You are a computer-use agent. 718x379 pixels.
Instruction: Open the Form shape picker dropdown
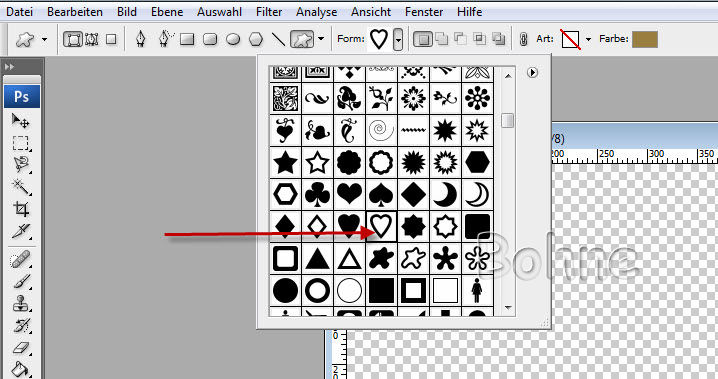398,39
